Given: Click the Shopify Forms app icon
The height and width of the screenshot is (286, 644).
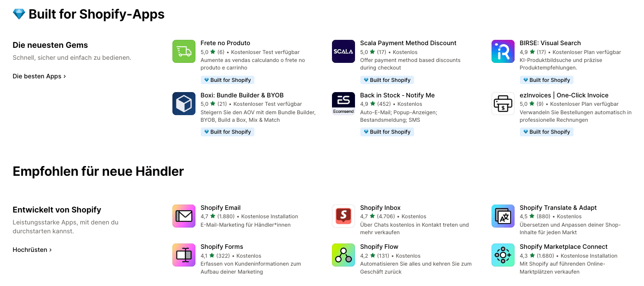Looking at the screenshot, I should pyautogui.click(x=184, y=255).
